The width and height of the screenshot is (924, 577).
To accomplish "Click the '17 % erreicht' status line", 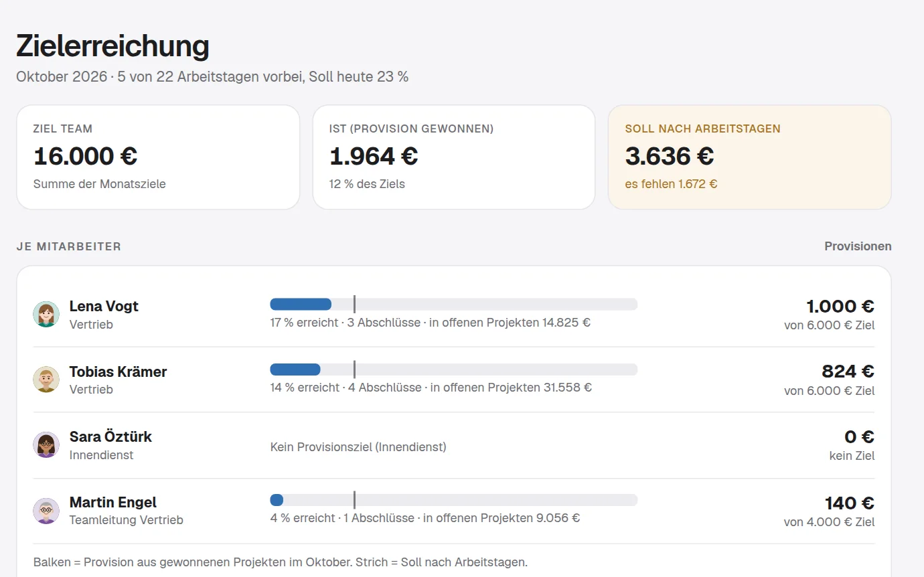I will 431,323.
